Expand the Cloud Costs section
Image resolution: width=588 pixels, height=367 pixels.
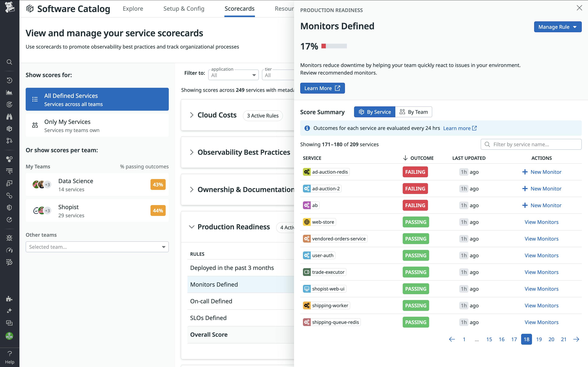tap(192, 115)
